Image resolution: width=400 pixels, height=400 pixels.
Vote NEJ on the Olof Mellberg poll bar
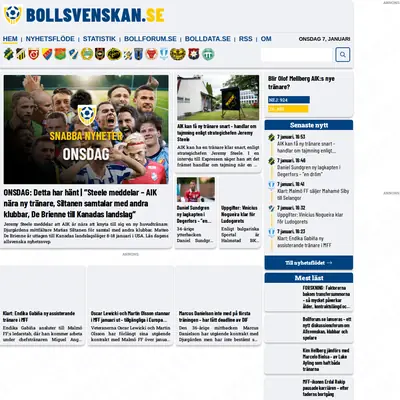[x=289, y=100]
